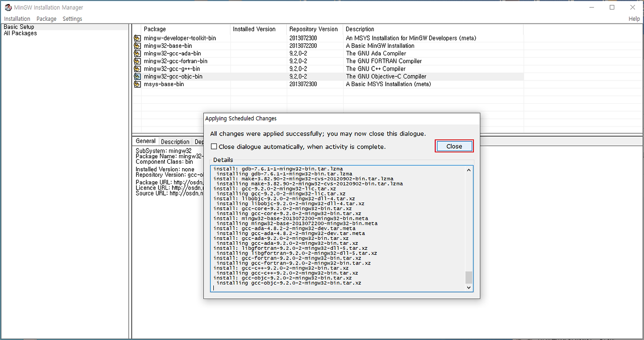The width and height of the screenshot is (644, 340).
Task: Click log line 'install: gcc-core-9.2.0-2-mingw32-bin.tar.xz'
Action: tap(282, 209)
